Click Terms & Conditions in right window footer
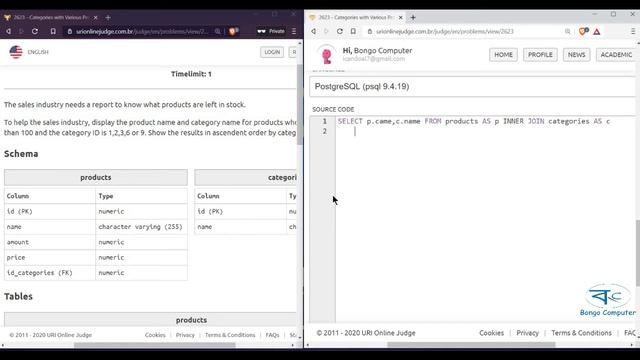The image size is (640, 360). (x=581, y=333)
